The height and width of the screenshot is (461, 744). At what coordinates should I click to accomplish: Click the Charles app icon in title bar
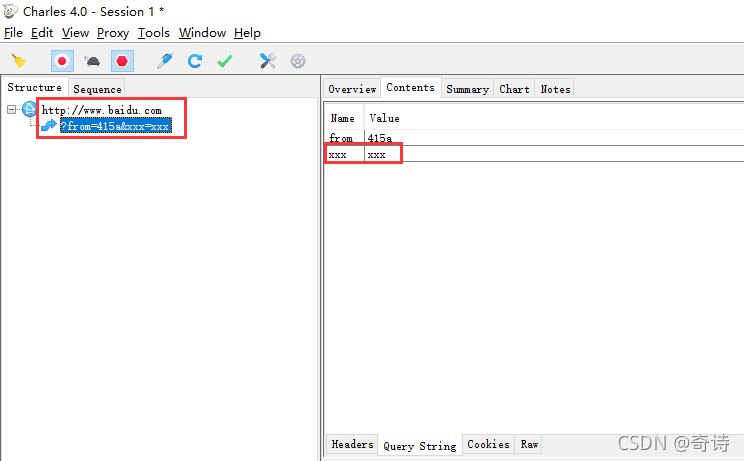pos(10,11)
